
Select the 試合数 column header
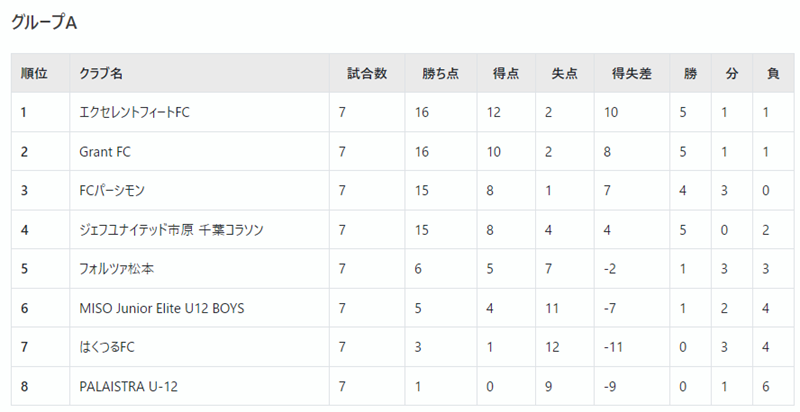tap(367, 73)
